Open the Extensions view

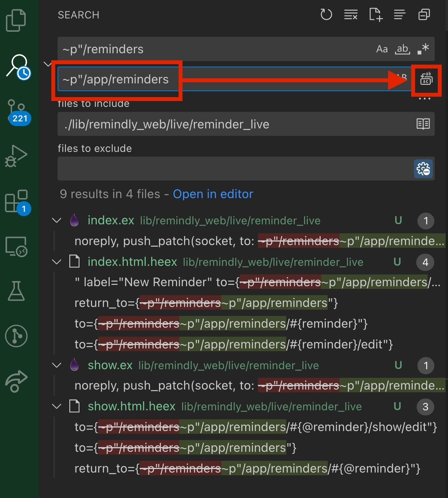(x=16, y=201)
